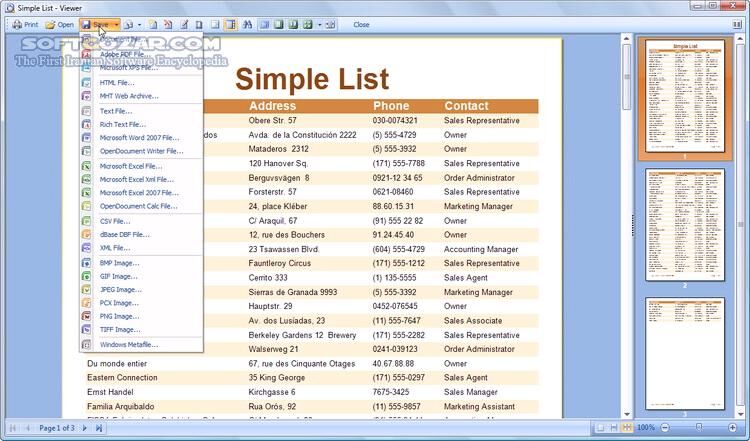Open page 3 thumbnail
The width and height of the screenshot is (750, 441).
coord(685,354)
